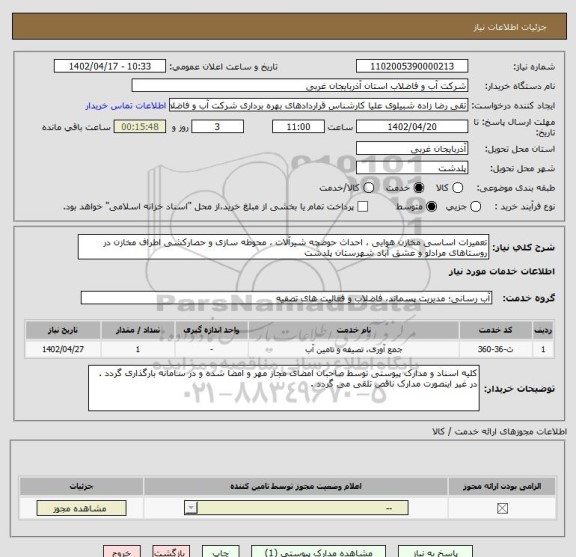Click the request creator name field
Image resolution: width=576 pixels, height=557 pixels.
[318, 105]
